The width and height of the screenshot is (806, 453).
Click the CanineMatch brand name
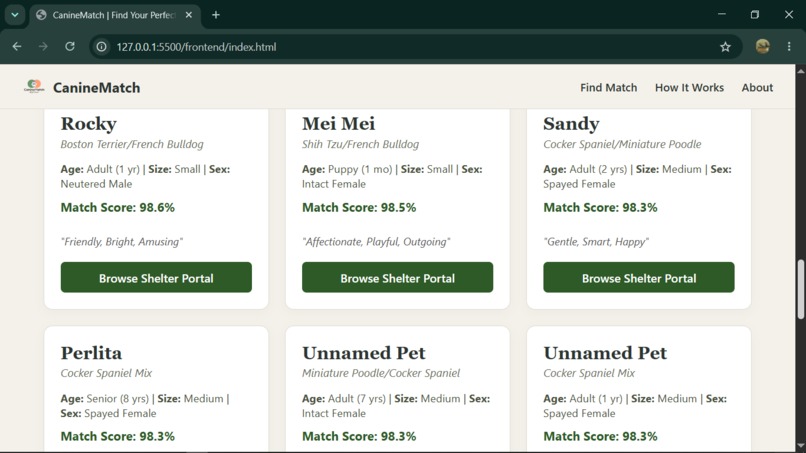click(x=97, y=88)
